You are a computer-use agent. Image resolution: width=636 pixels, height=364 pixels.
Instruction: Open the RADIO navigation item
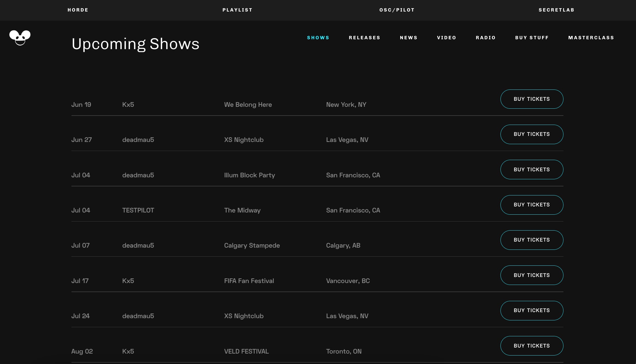click(x=486, y=38)
